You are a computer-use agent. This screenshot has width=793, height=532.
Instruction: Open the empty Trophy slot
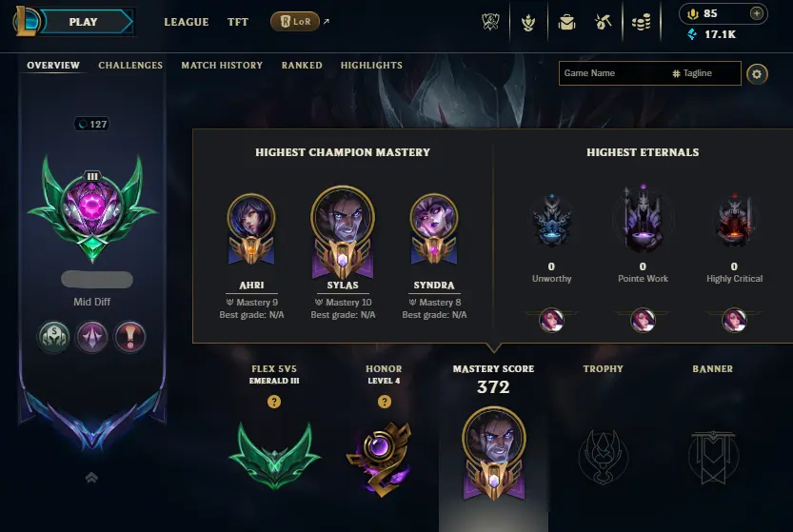coord(604,457)
